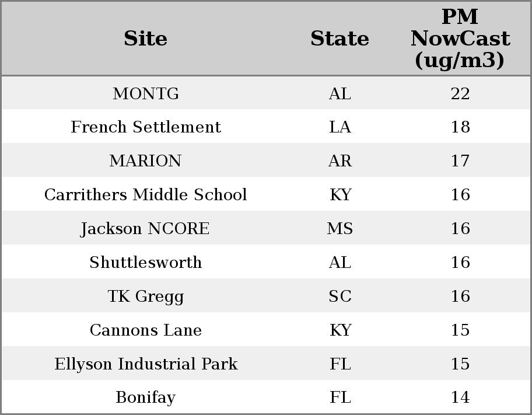This screenshot has width=532, height=415.
Task: Click the AR state cell
Action: pos(340,161)
